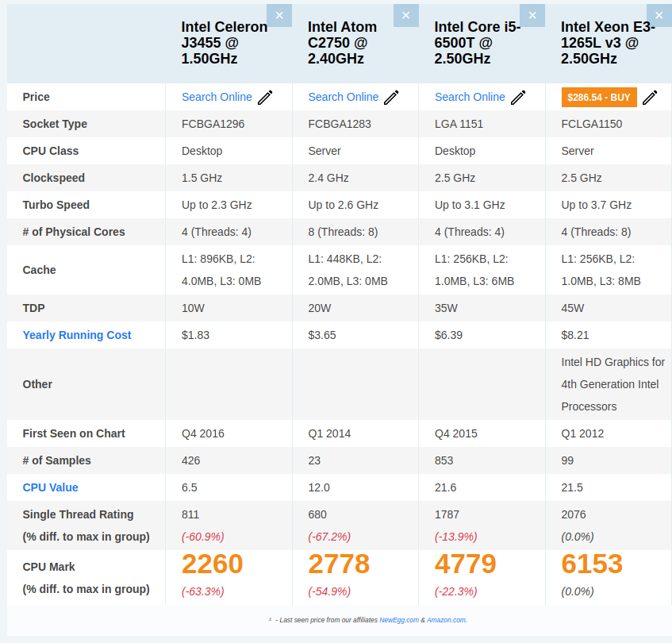Click the 1787 single thread rating
The image size is (672, 643).
tap(447, 515)
